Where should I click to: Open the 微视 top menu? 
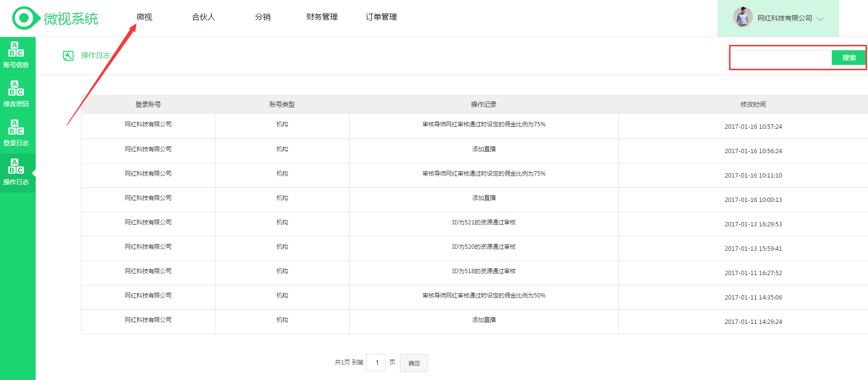pos(144,17)
